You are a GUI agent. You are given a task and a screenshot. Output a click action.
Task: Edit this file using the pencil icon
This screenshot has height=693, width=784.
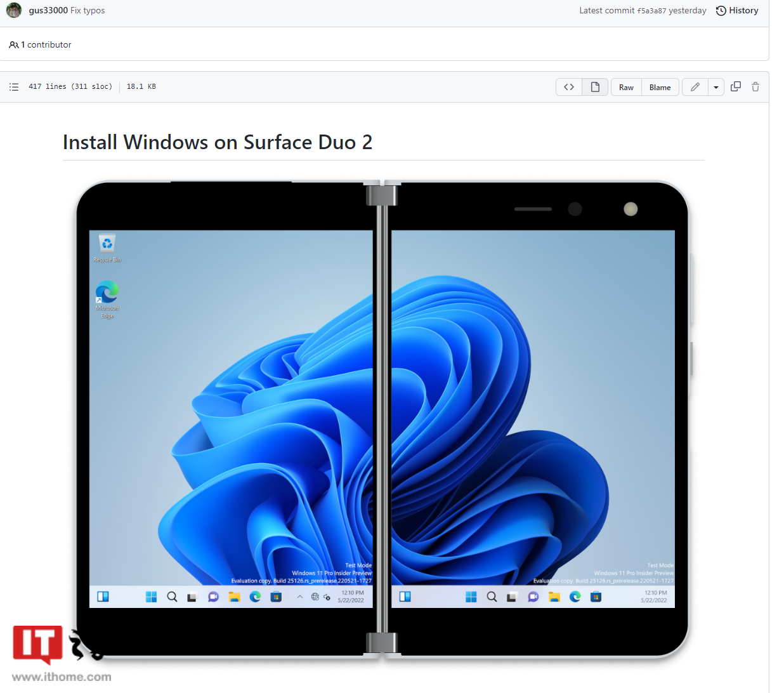695,87
